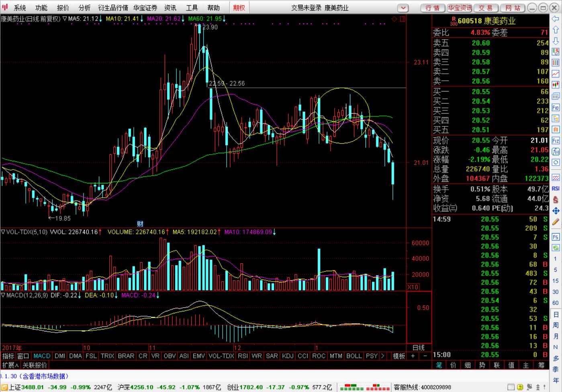Click the small diamond icon above chart
Image resolution: width=562 pixels, height=392 pixels.
394,19
